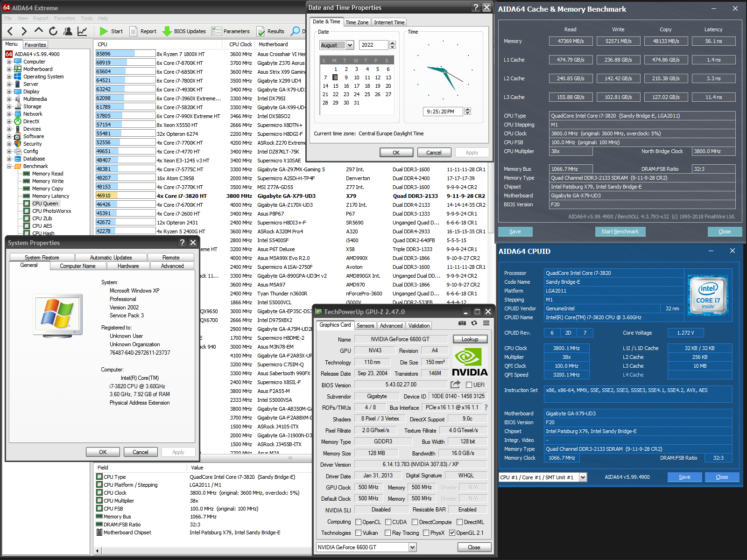The height and width of the screenshot is (560, 747).
Task: Click the year field showing 2022
Action: pyautogui.click(x=373, y=45)
